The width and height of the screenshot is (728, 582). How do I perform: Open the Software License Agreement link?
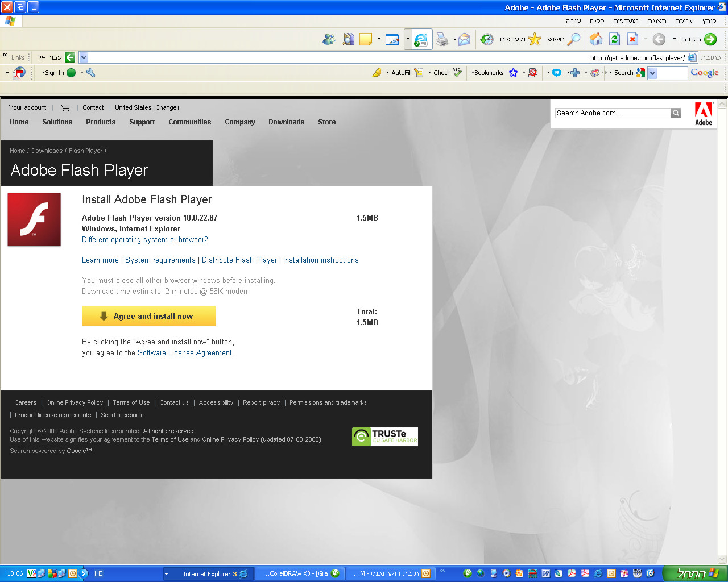pyautogui.click(x=185, y=353)
